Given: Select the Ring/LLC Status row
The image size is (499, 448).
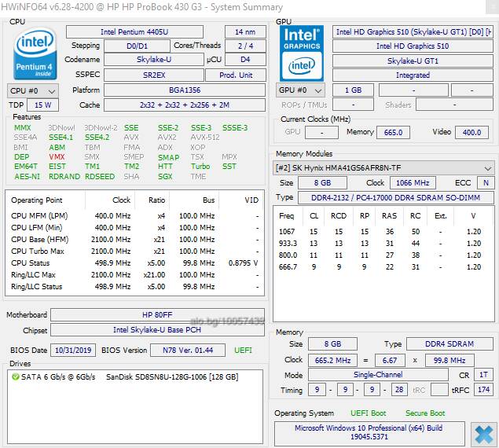Looking at the screenshot, I should click(x=134, y=287).
